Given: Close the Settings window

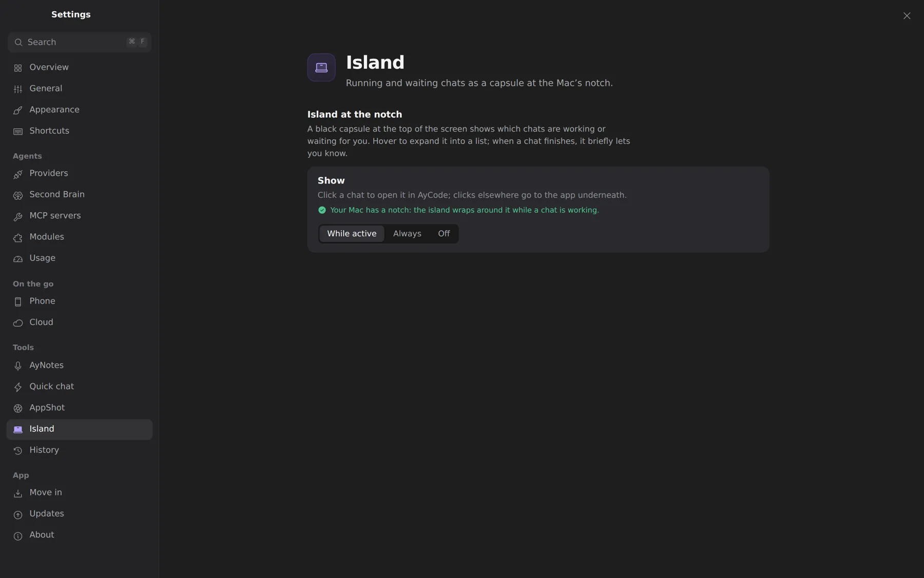Looking at the screenshot, I should click(907, 16).
